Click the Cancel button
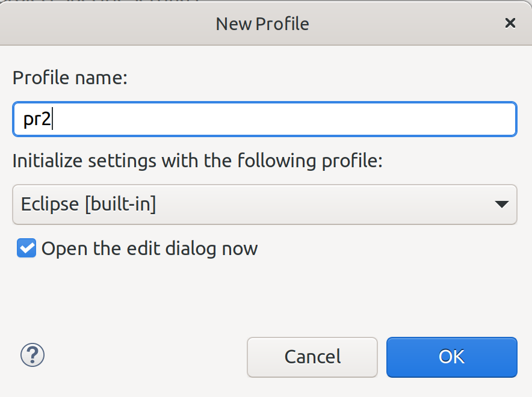Image resolution: width=532 pixels, height=397 pixels. point(312,357)
